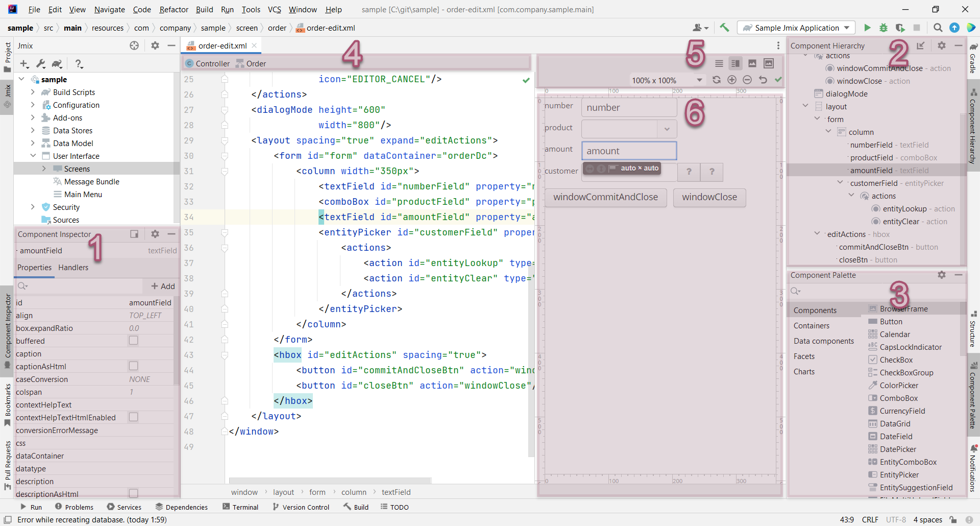980x526 pixels.
Task: Open Version Control tool window
Action: (x=301, y=507)
